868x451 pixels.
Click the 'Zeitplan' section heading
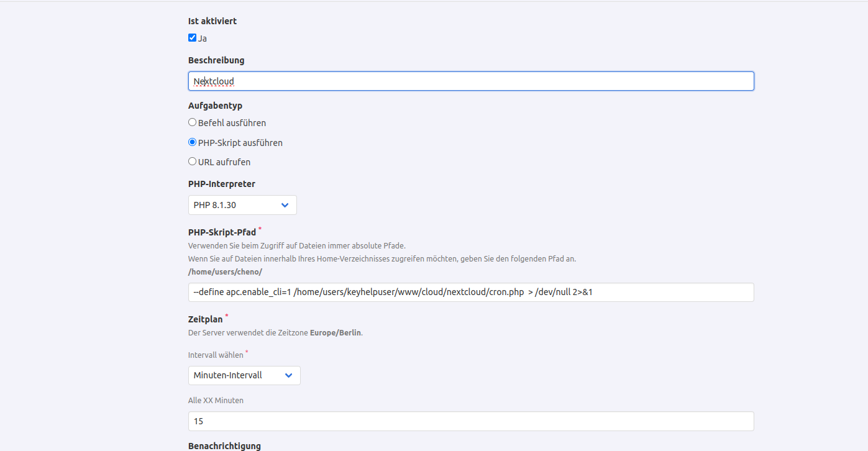(205, 319)
